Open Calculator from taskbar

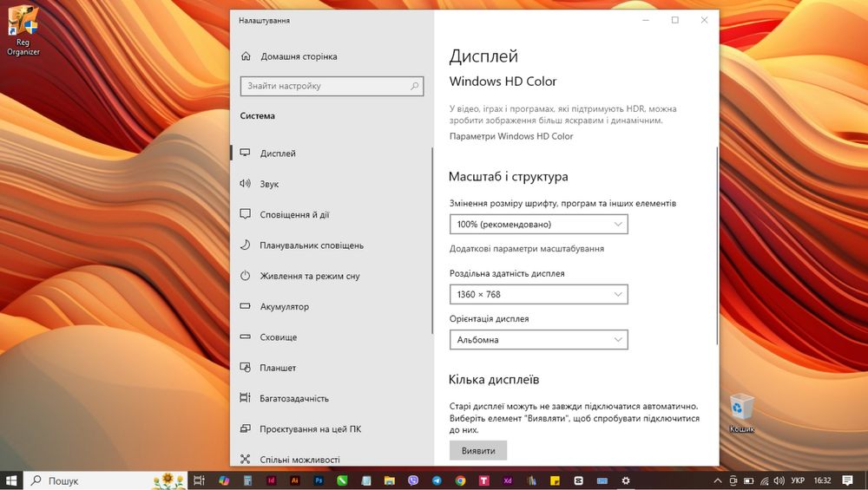pyautogui.click(x=247, y=480)
